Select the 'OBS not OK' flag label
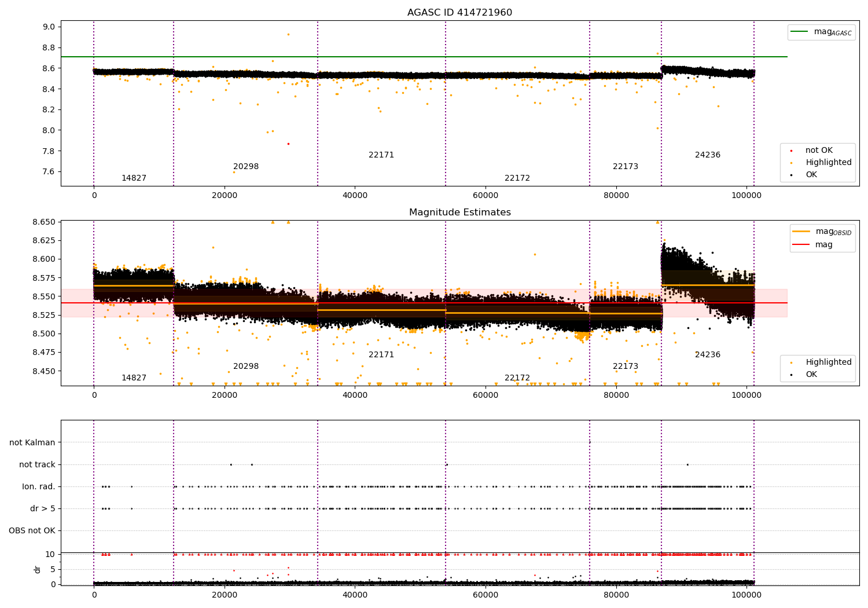 coord(32,531)
